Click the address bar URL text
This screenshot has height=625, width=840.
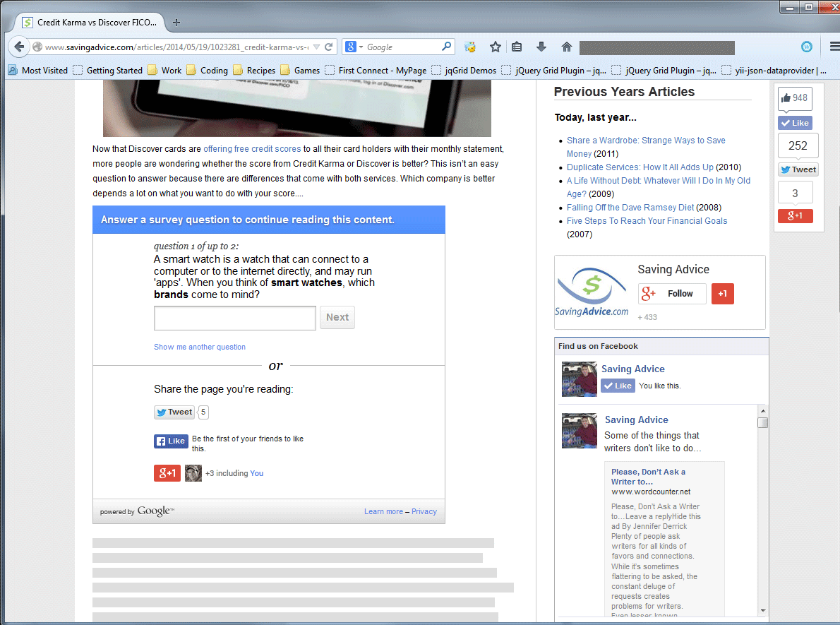(x=176, y=47)
